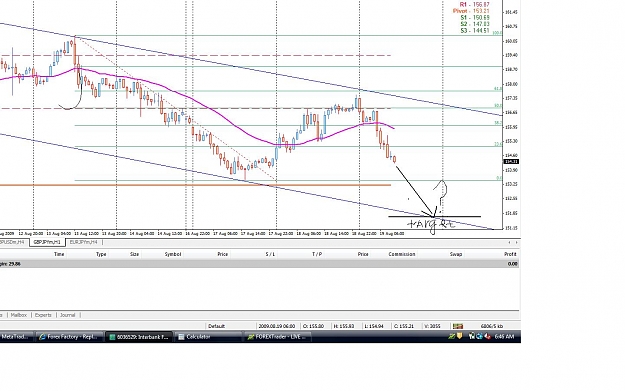Click the connection status bars icon

coord(458,326)
